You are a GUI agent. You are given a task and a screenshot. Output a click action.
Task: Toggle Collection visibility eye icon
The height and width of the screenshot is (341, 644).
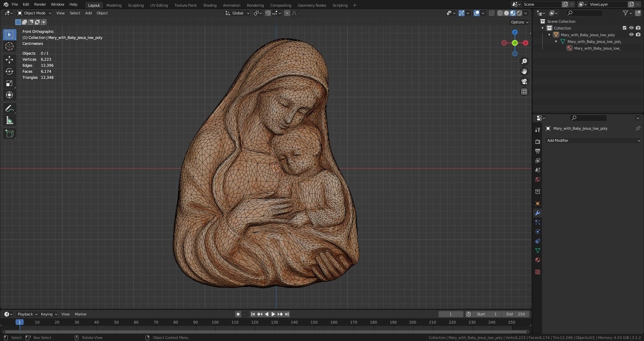coord(631,28)
